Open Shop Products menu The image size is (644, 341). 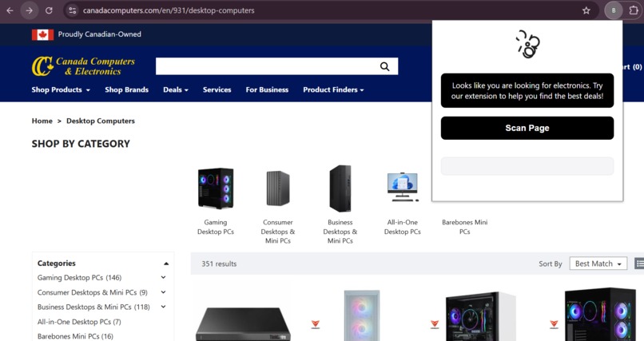tap(61, 89)
